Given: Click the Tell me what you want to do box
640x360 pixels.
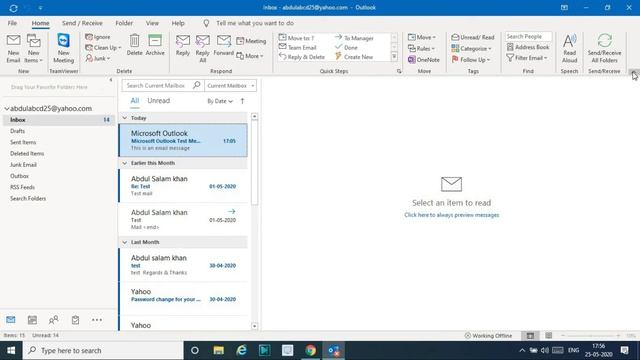Looking at the screenshot, I should pyautogui.click(x=255, y=23).
